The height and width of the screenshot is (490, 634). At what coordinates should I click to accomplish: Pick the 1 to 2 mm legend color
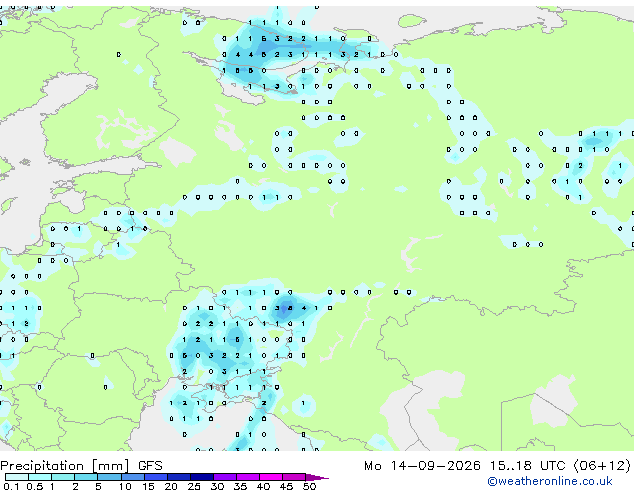tap(63, 477)
